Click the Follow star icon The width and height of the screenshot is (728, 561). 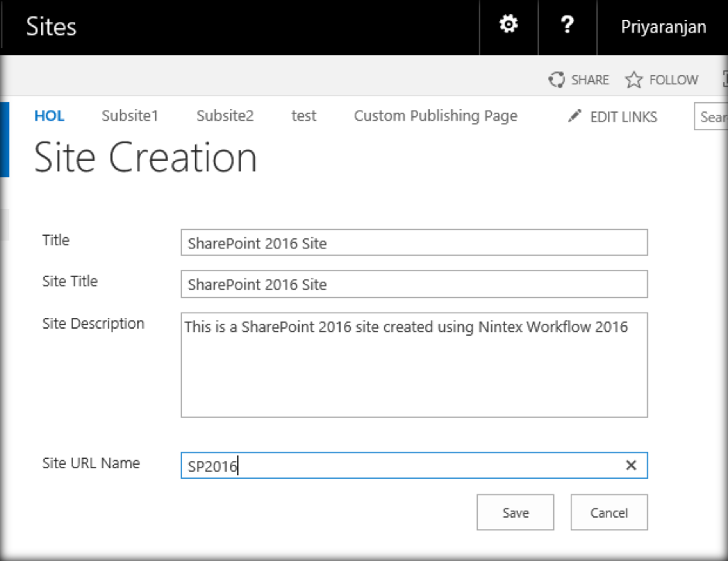pos(634,80)
